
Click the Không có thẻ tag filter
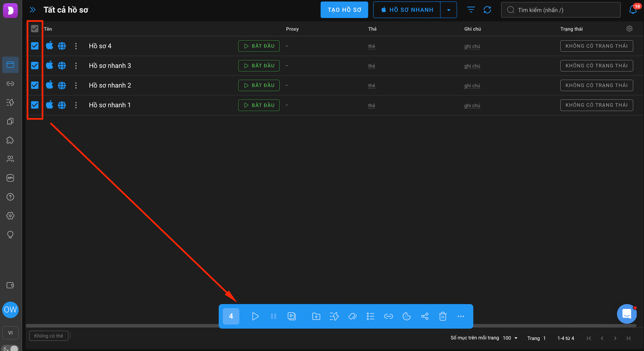click(48, 336)
